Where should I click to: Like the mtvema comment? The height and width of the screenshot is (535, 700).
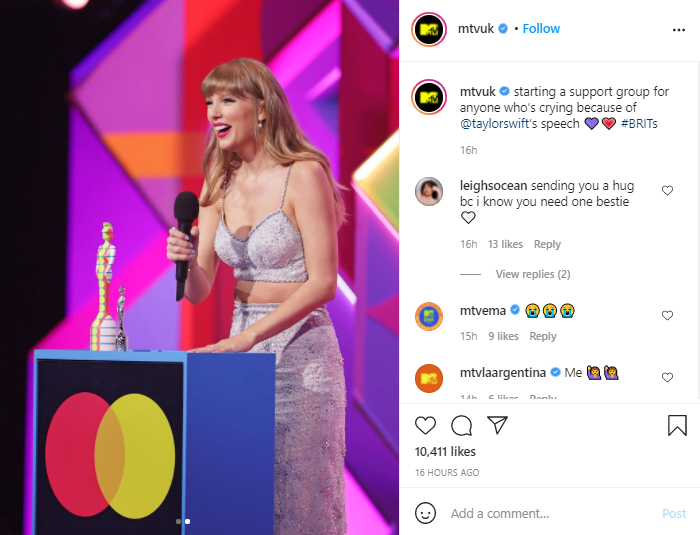click(667, 316)
